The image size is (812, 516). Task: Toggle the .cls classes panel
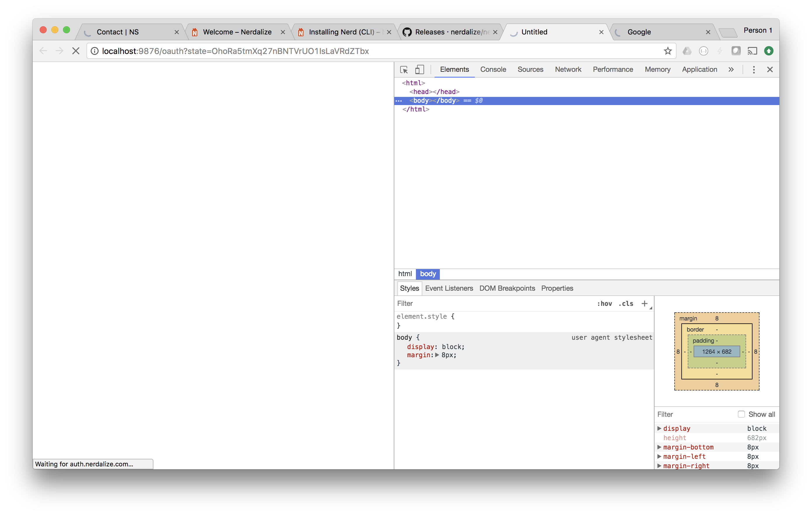click(626, 304)
